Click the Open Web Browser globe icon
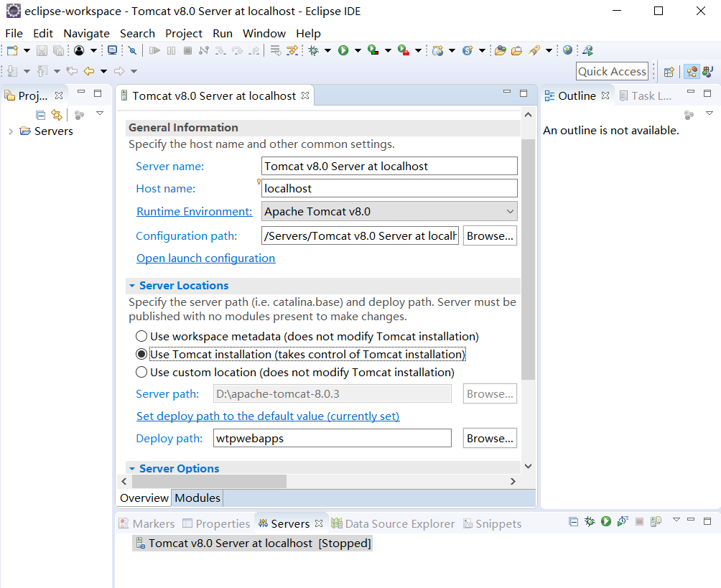Screen dimensions: 721x588 coord(567,50)
